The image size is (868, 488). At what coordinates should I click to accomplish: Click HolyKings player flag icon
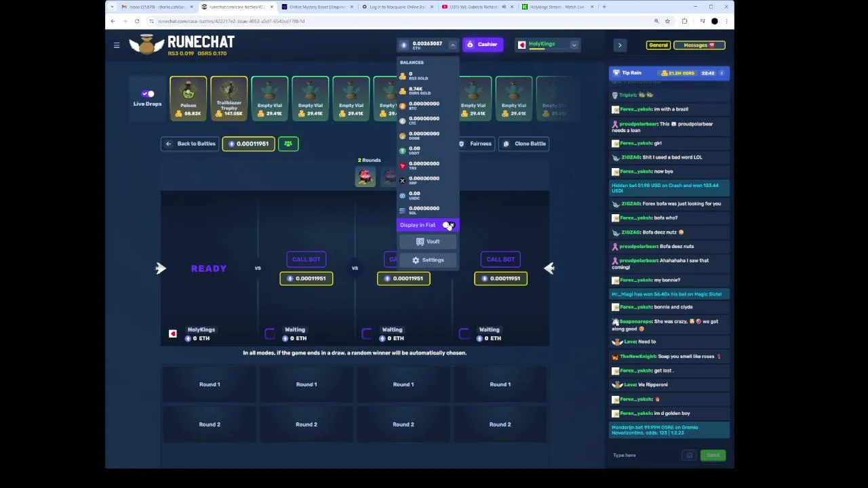(173, 333)
